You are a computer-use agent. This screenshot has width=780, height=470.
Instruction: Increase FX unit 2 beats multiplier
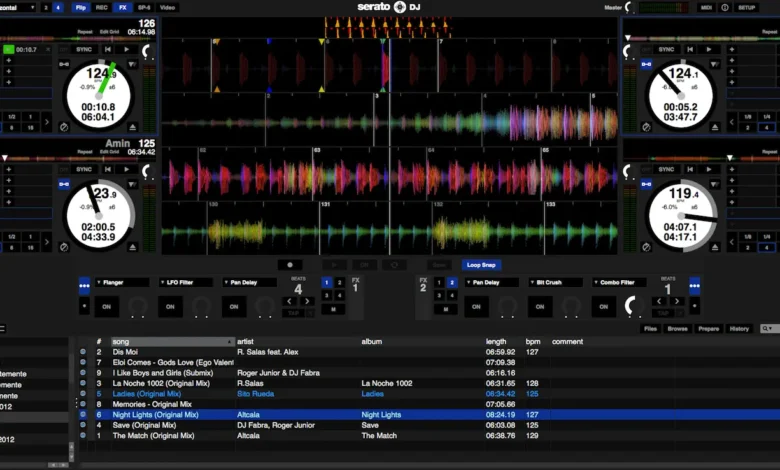tap(677, 301)
